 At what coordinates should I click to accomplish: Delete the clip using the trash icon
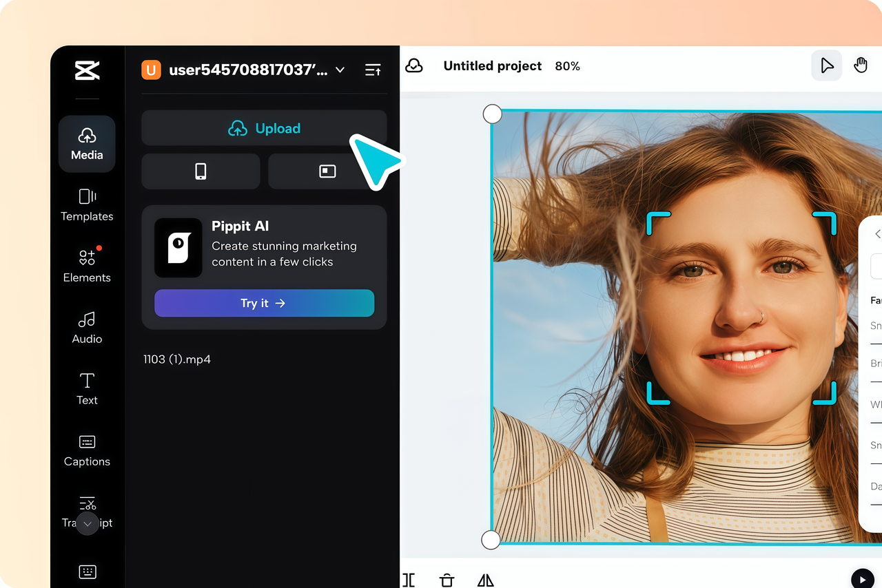click(447, 580)
